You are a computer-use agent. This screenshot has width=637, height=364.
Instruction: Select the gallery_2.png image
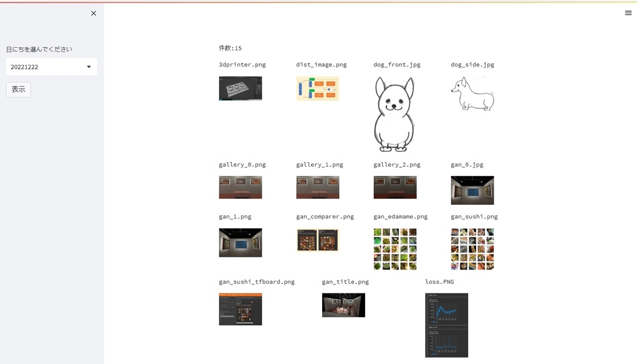(x=395, y=187)
